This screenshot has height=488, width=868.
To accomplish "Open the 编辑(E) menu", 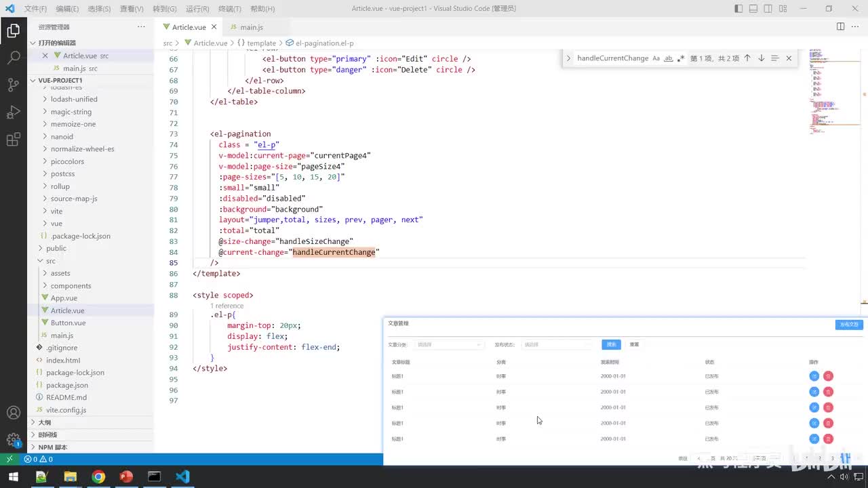I will [x=67, y=9].
